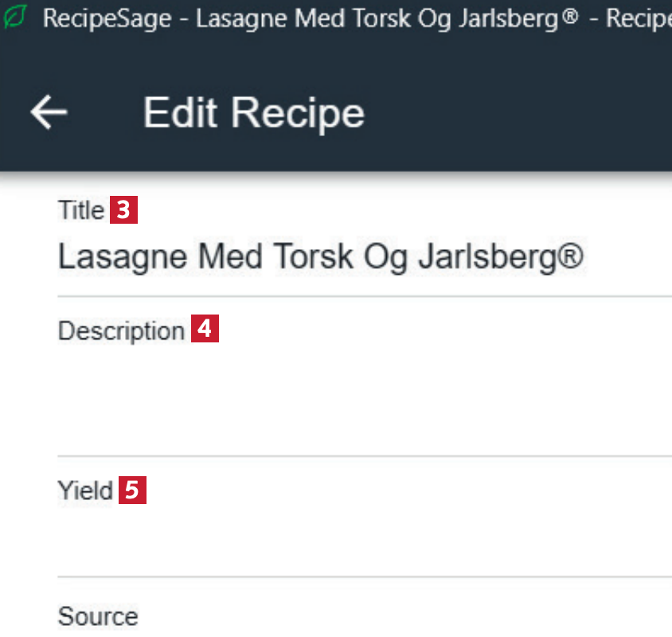Select the Yield field label
Screen dimensions: 672x637
[85, 490]
